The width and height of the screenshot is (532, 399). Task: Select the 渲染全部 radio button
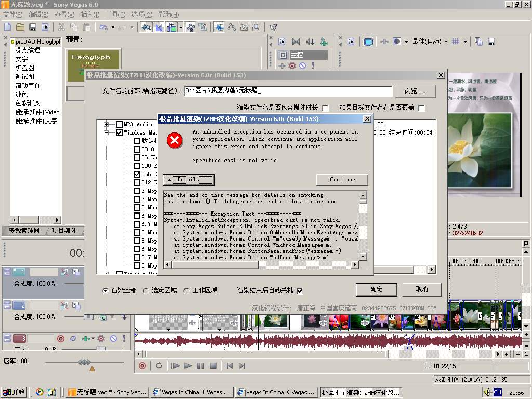105,291
